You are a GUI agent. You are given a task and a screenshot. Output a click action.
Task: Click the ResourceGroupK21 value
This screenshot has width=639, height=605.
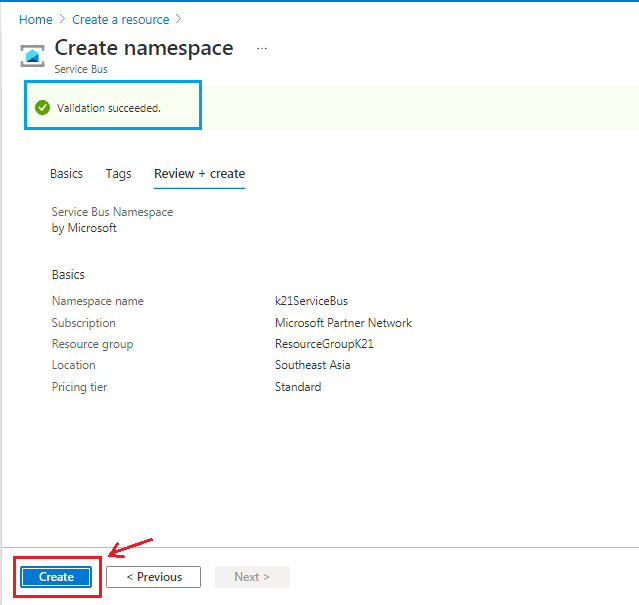pos(324,344)
